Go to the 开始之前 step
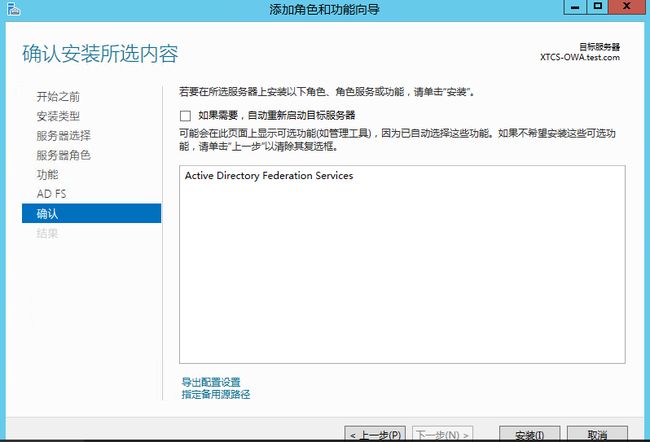 [58, 97]
